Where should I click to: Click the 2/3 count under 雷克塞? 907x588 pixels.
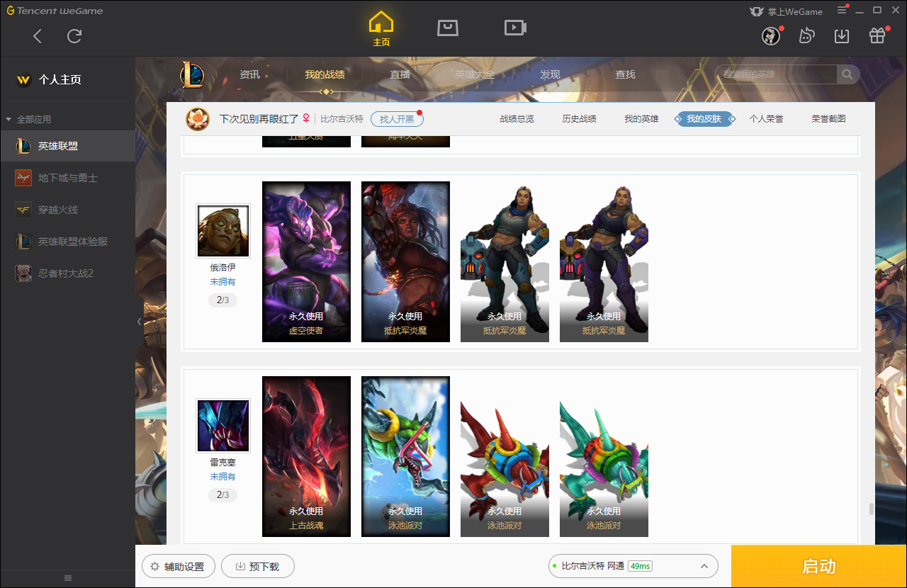click(x=223, y=495)
